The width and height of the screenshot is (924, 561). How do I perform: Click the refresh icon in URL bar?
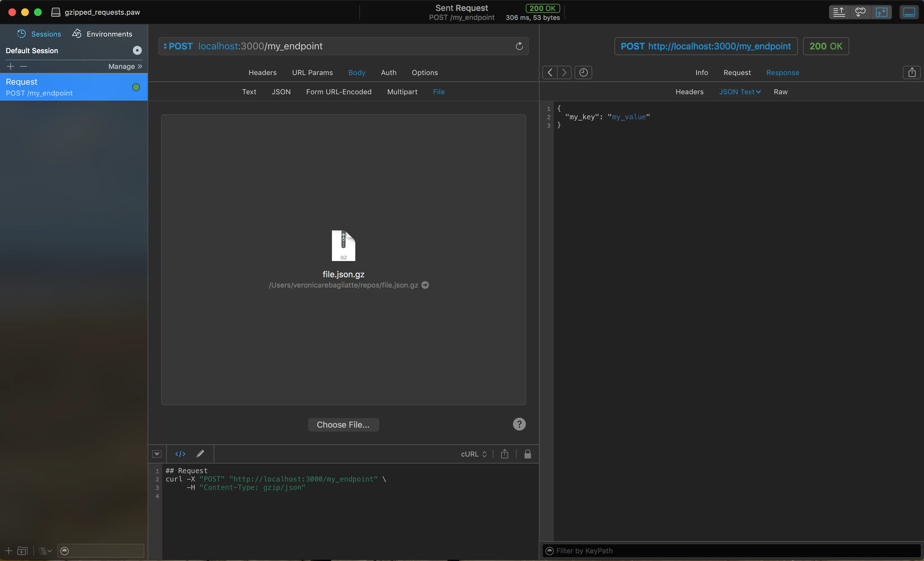519,46
